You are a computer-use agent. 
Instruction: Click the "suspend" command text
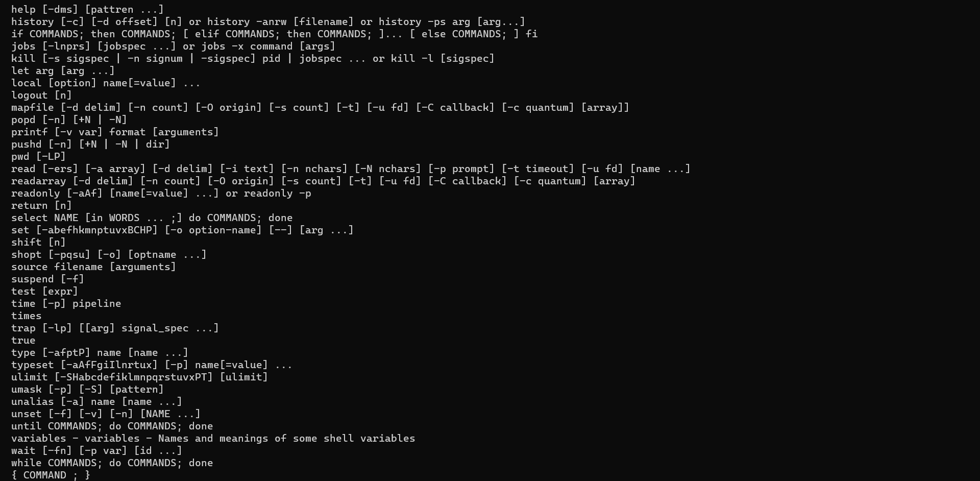tap(32, 279)
